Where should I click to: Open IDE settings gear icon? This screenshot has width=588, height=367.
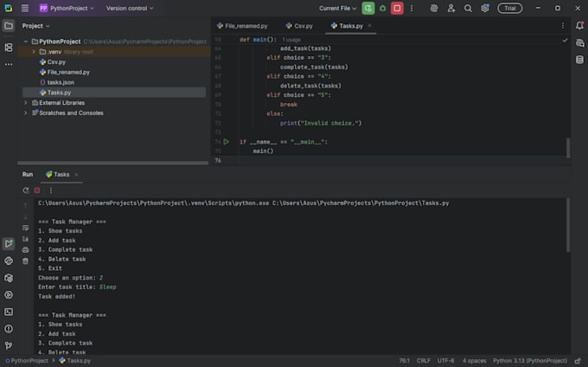tap(485, 9)
